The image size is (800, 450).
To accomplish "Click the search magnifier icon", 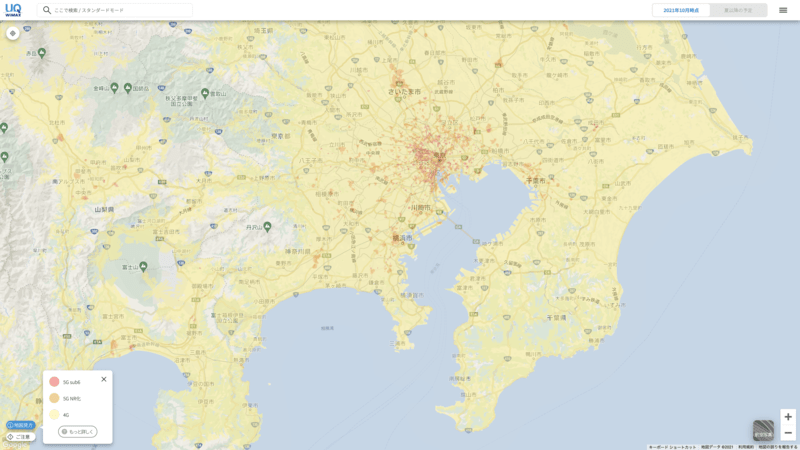I will coord(47,10).
